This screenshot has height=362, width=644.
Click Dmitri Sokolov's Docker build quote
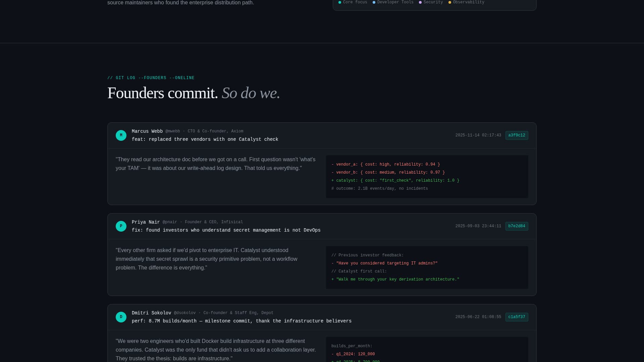[216, 350]
